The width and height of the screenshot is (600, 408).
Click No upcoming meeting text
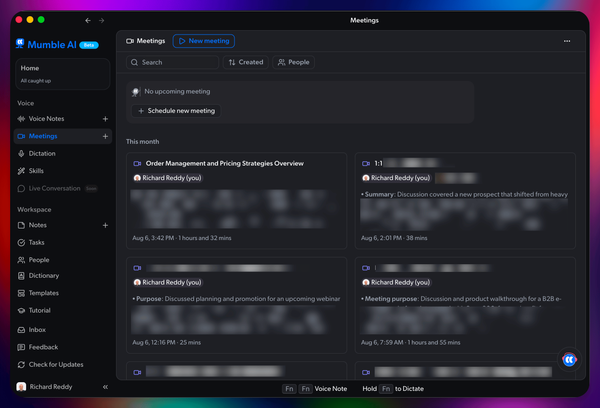177,91
